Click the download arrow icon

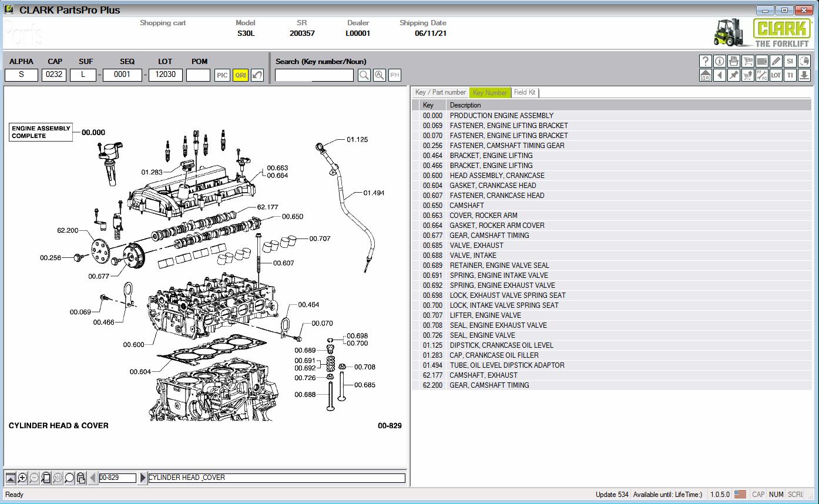(804, 75)
